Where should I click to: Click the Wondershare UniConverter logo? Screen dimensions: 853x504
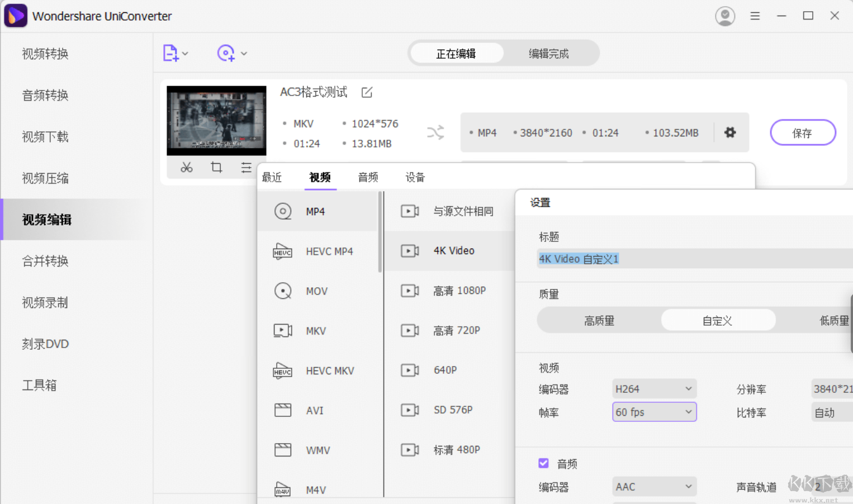[16, 16]
